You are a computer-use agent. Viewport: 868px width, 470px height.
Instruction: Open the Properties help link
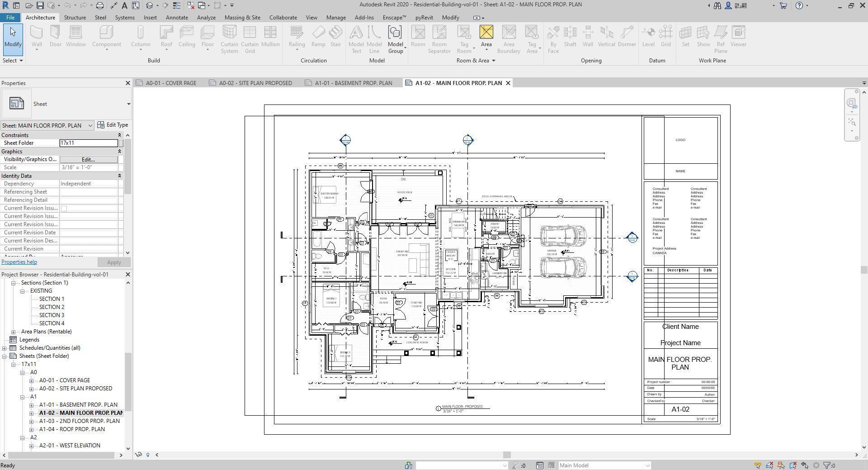click(19, 262)
